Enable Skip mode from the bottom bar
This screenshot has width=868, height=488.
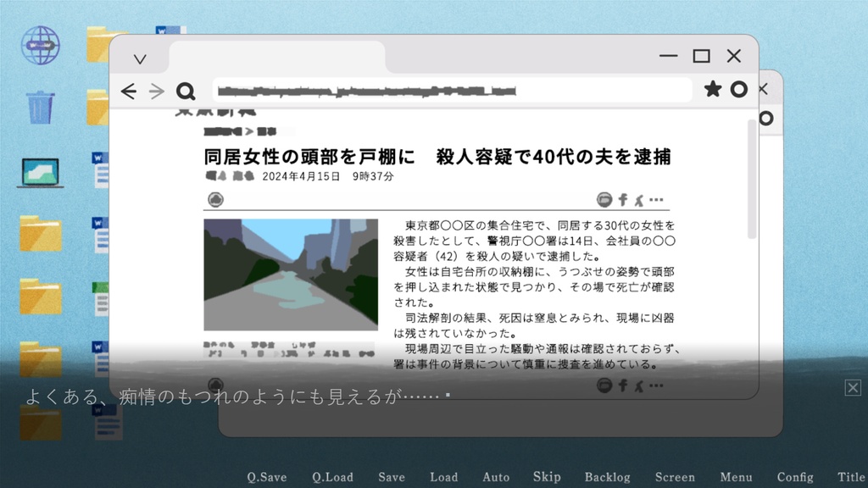547,476
